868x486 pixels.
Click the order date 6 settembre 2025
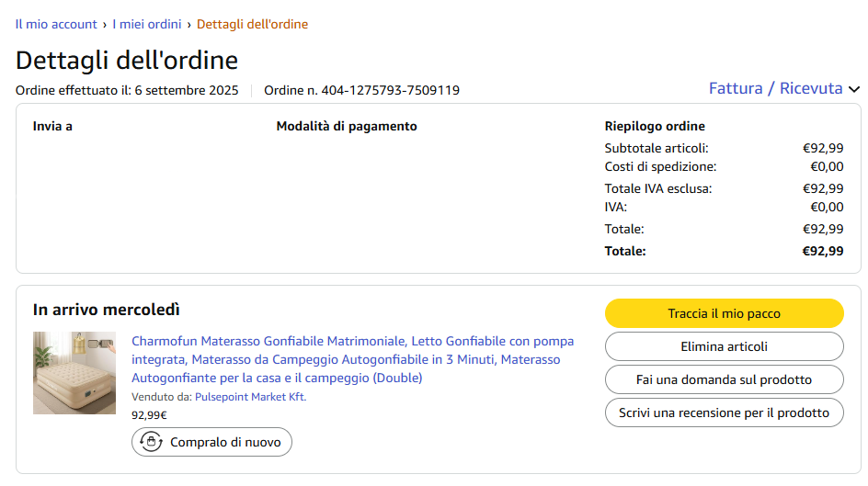[x=187, y=90]
